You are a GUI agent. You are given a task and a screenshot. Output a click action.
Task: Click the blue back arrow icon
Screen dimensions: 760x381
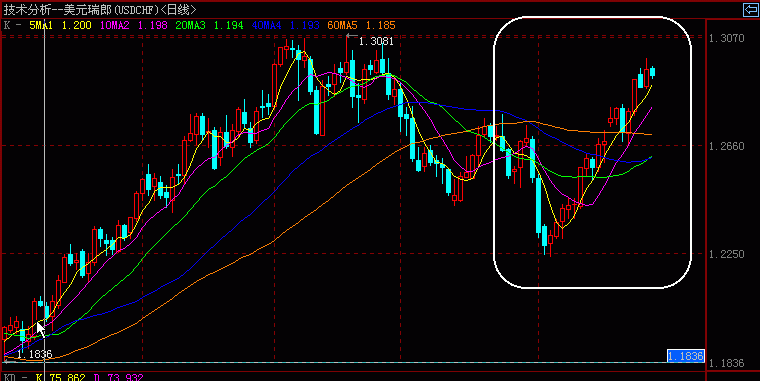click(751, 10)
